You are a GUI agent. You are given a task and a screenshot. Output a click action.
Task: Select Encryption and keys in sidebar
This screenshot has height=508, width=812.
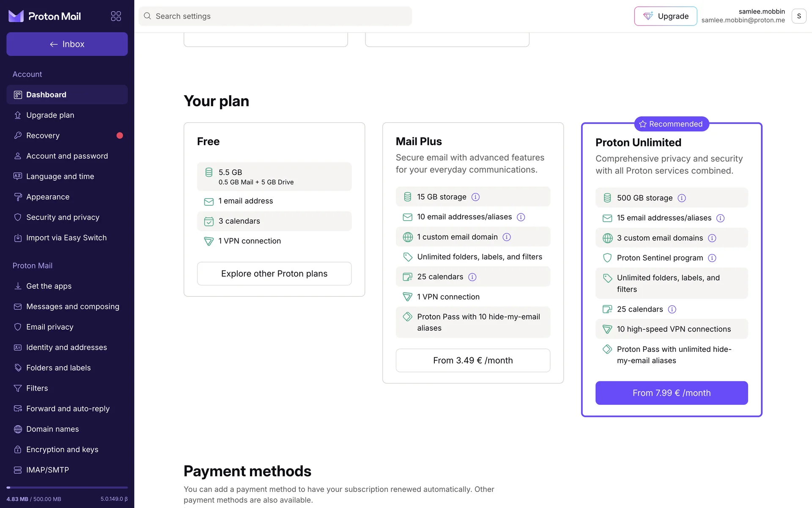pos(62,450)
